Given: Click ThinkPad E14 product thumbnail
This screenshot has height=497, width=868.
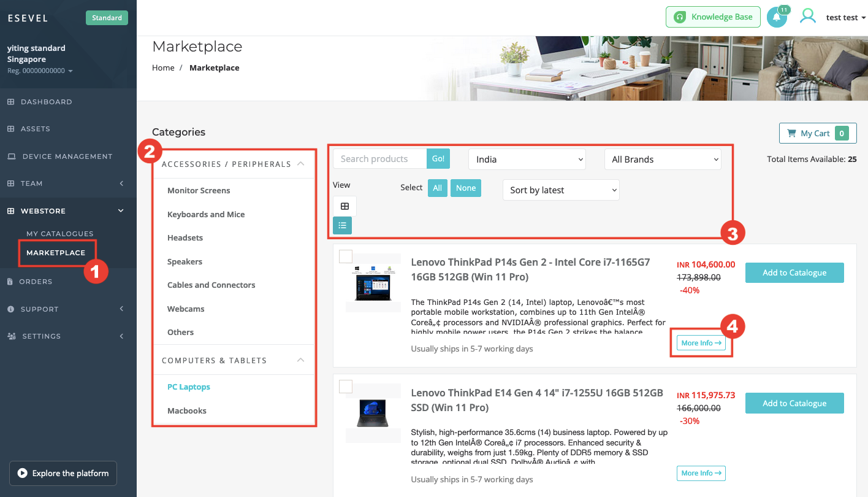Looking at the screenshot, I should pos(373,413).
